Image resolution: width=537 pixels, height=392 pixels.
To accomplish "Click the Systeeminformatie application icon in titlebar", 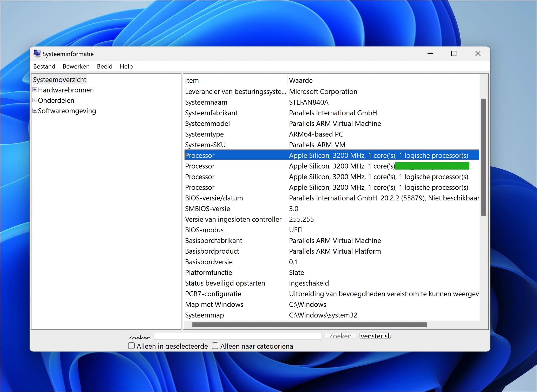I will click(37, 53).
